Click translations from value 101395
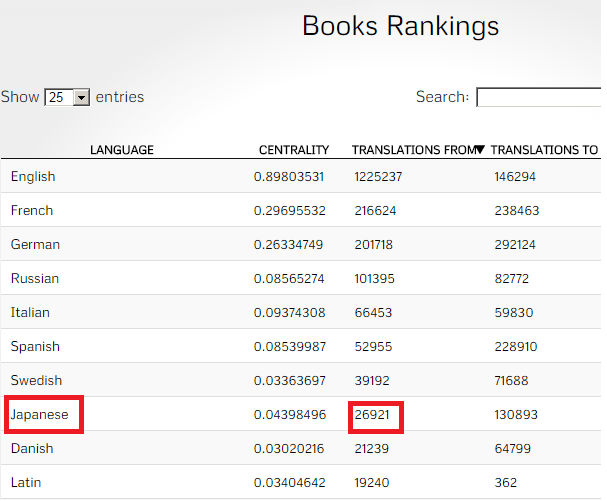Viewport: 607px width, 501px height. [x=374, y=279]
